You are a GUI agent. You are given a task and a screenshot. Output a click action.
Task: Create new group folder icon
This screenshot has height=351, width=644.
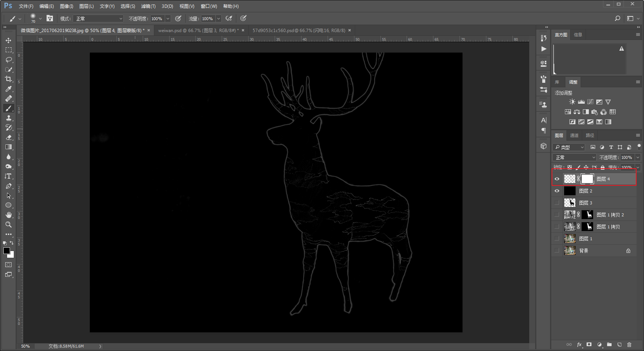tap(609, 345)
